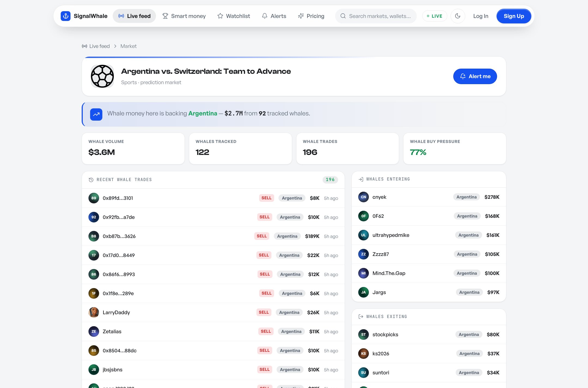Click the 0x8504...88dc avatar

[94, 351]
